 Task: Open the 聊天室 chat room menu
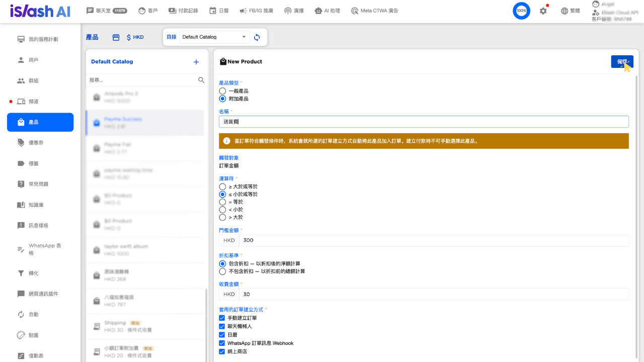coord(107,11)
